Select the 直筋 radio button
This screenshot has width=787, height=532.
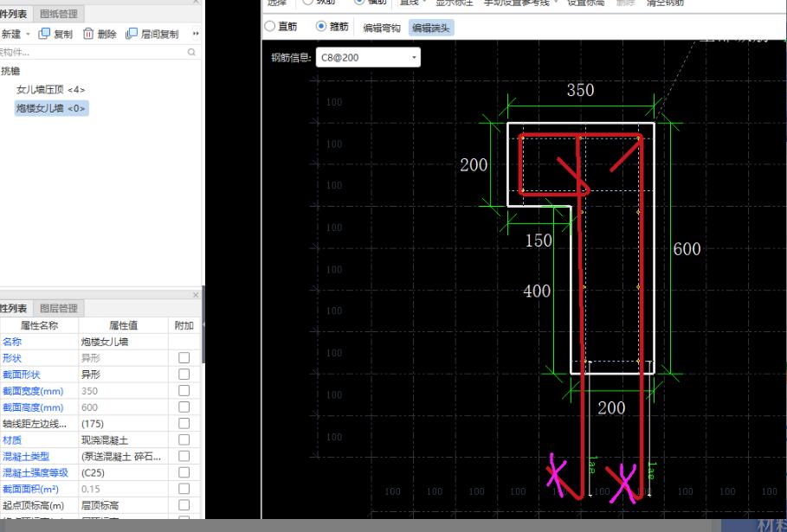pyautogui.click(x=270, y=26)
